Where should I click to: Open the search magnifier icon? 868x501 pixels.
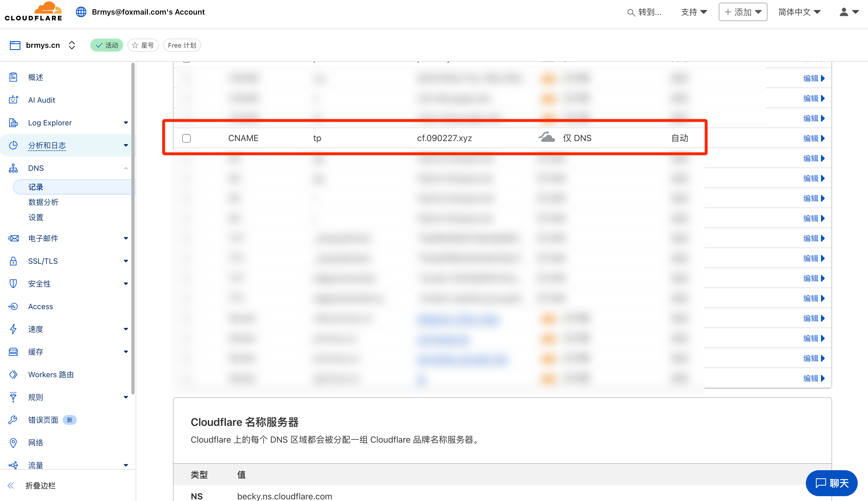631,13
